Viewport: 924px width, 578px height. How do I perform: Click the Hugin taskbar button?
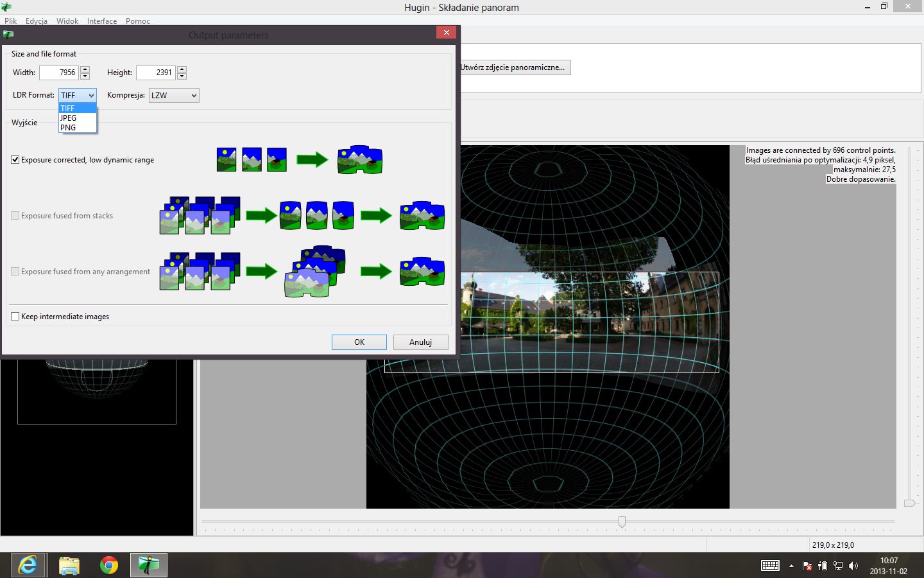[x=149, y=565]
